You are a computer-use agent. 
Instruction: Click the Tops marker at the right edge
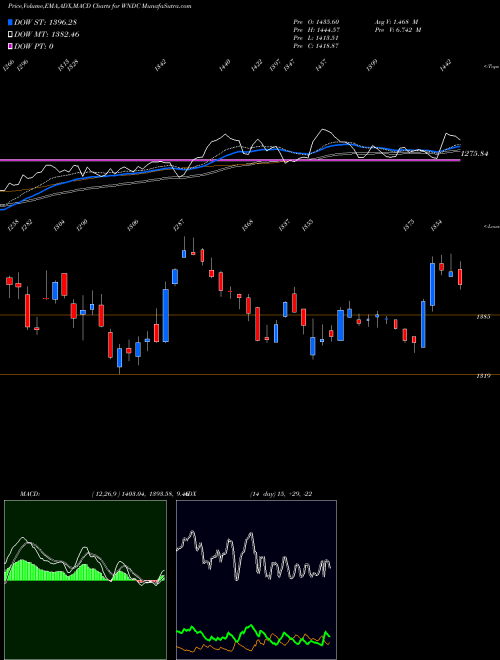pyautogui.click(x=492, y=67)
